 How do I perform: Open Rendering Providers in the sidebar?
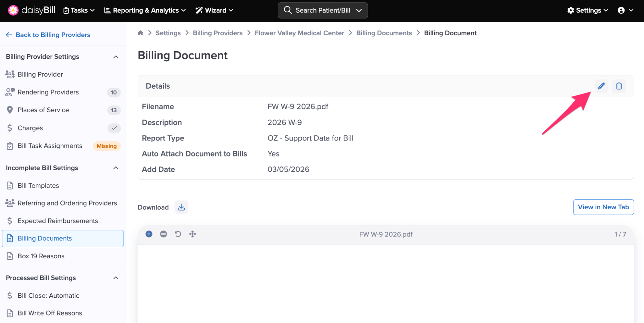[x=48, y=92]
